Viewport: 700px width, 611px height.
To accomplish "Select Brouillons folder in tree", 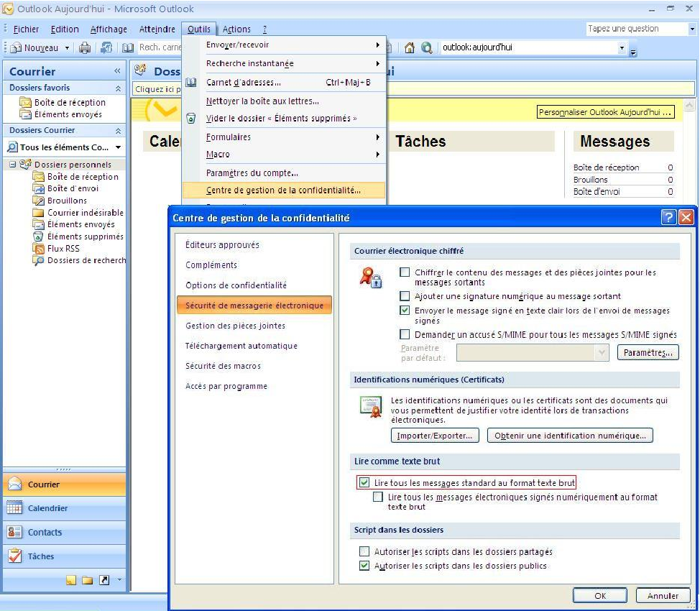I will pos(67,201).
